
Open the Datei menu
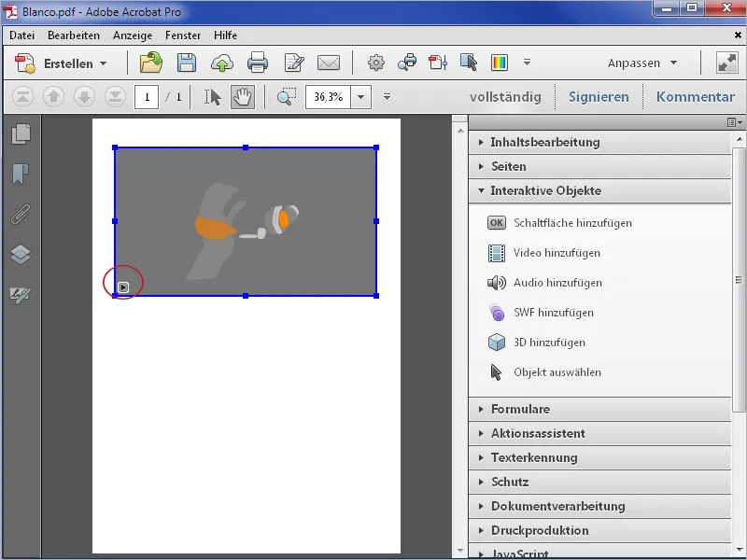pos(21,35)
